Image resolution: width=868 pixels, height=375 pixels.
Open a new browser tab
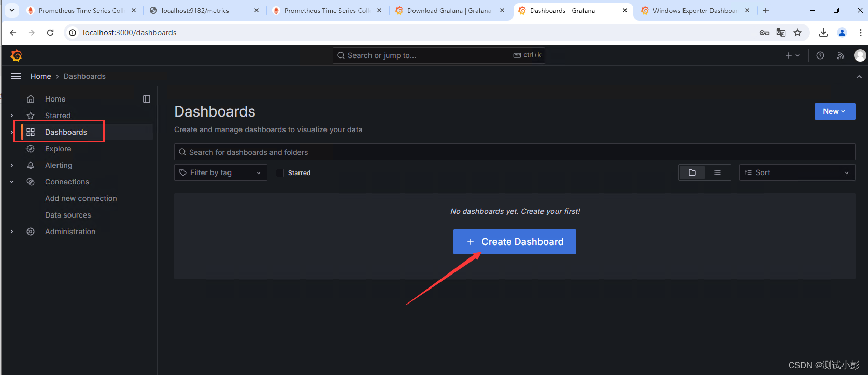[766, 10]
